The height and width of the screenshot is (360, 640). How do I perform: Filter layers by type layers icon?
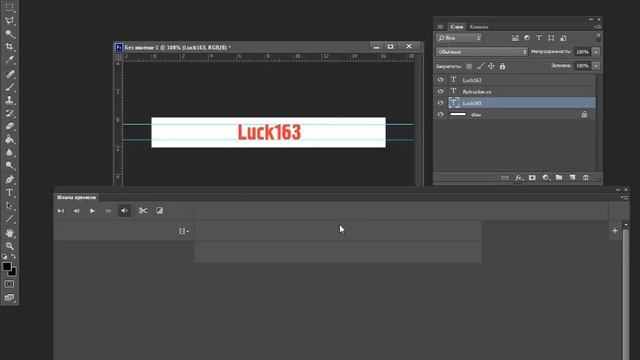pos(539,38)
